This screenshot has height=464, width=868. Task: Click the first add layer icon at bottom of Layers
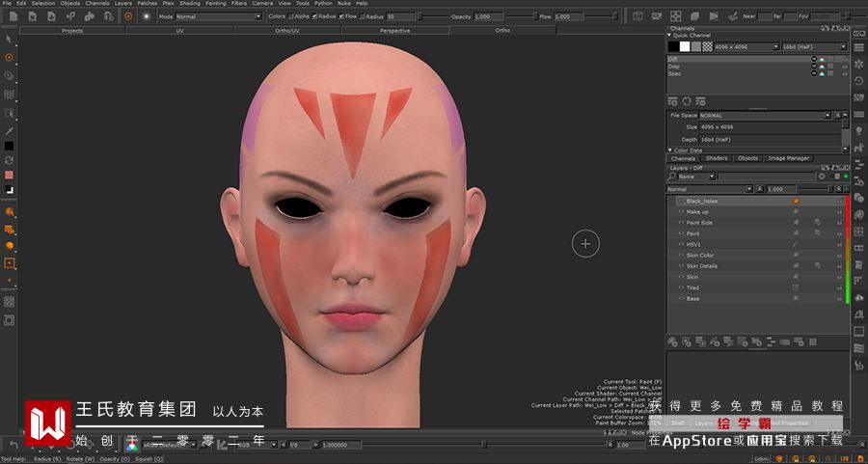click(x=672, y=342)
